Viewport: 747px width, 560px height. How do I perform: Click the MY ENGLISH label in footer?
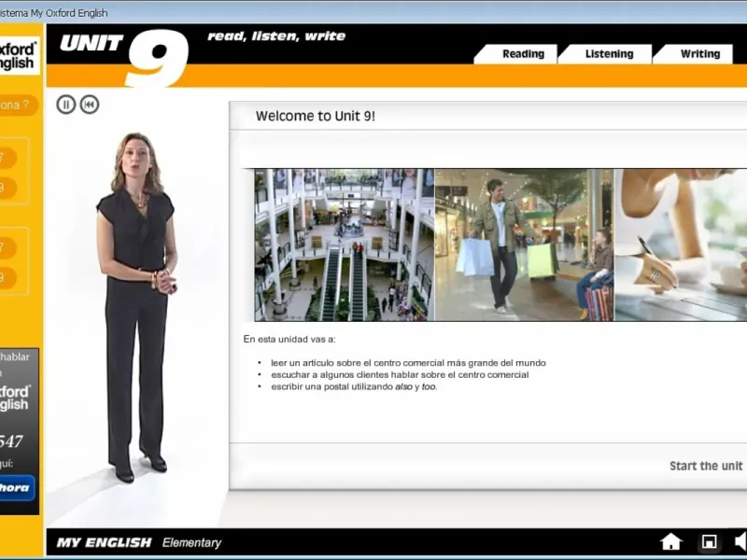(104, 542)
